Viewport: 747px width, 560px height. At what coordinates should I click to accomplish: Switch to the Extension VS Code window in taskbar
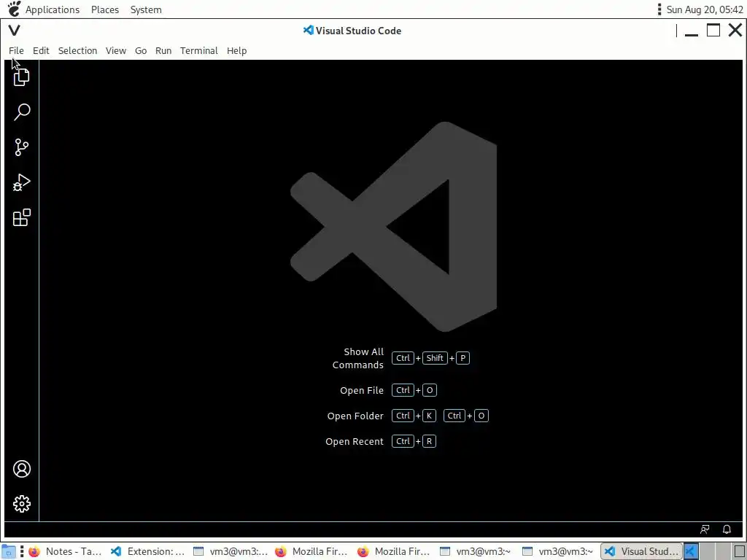tap(148, 551)
